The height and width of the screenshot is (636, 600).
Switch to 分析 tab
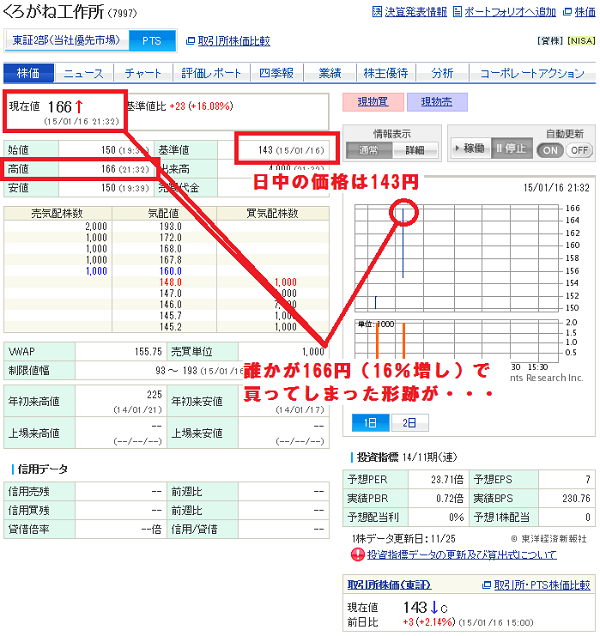(x=442, y=73)
